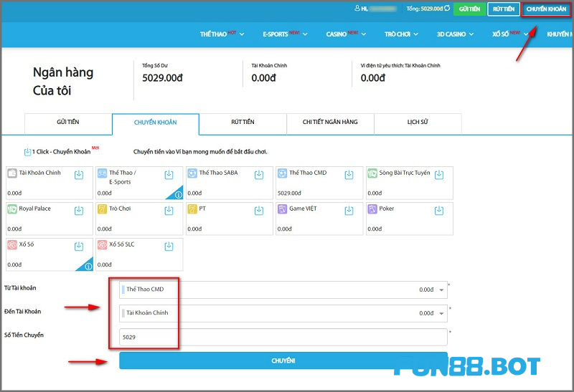The image size is (574, 392).
Task: Click transfer-in icon on Royal Palace wallet
Action: 79,211
